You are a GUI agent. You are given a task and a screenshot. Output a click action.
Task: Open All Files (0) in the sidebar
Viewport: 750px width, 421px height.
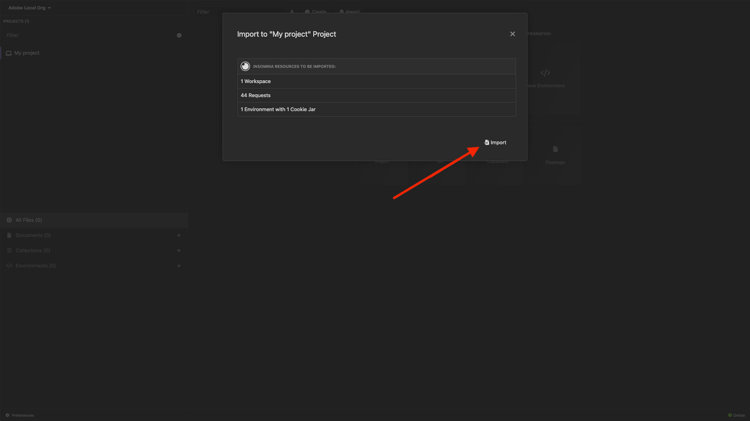pos(94,220)
